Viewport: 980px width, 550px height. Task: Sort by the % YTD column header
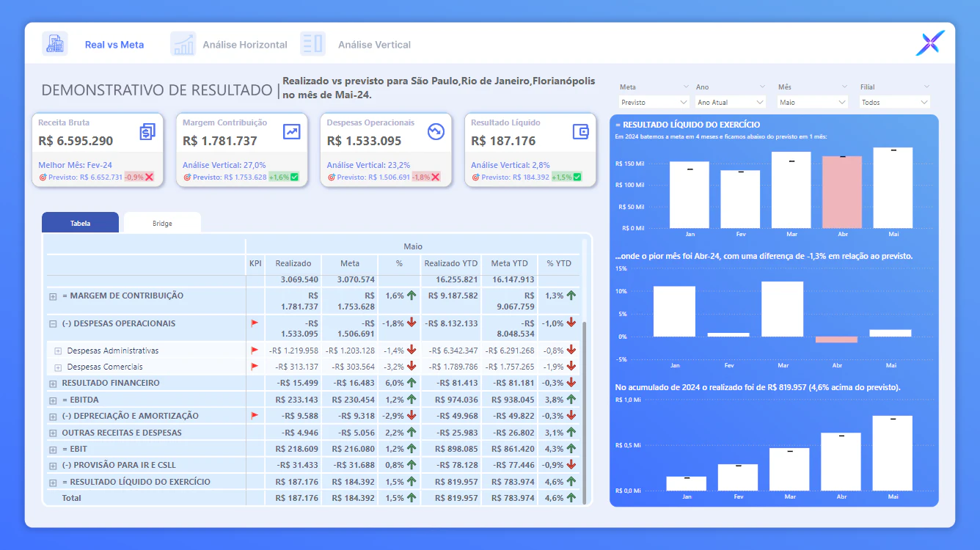(x=558, y=263)
